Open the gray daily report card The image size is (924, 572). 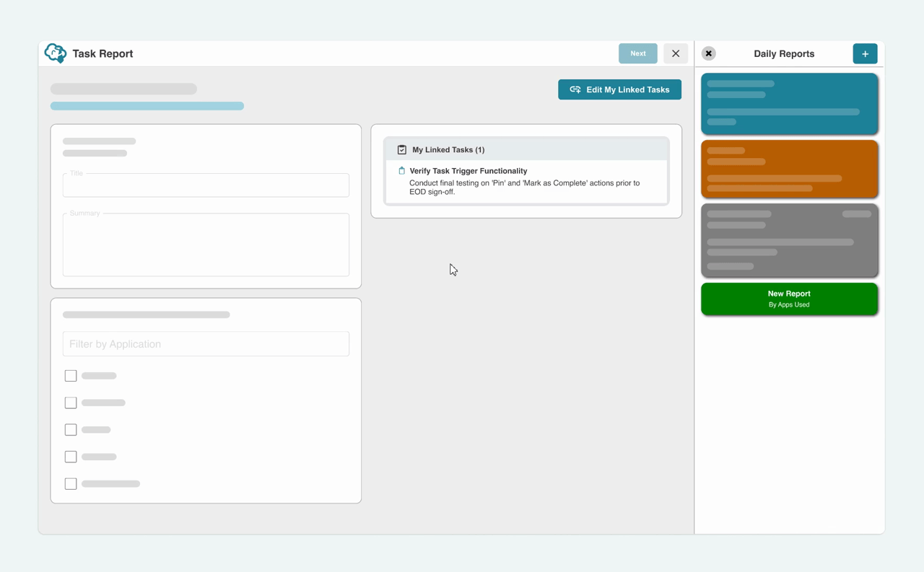[789, 240]
